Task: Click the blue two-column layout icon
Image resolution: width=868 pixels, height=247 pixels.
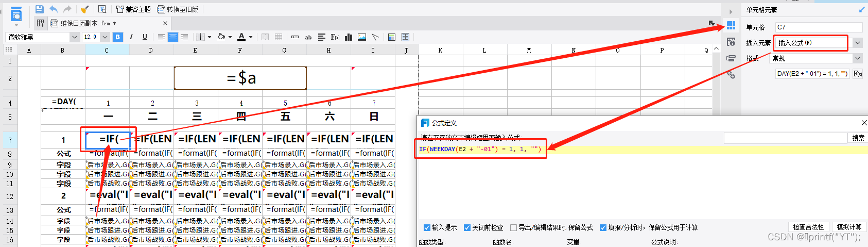Action: click(405, 37)
